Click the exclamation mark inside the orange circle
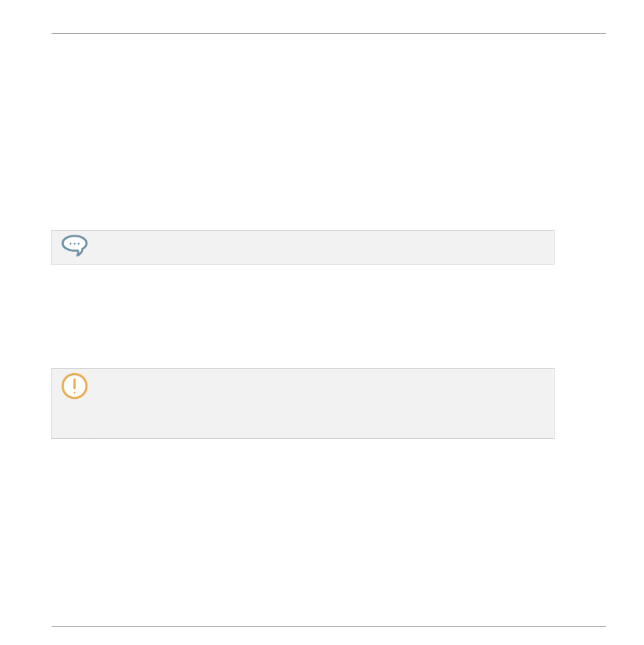The width and height of the screenshot is (644, 645). click(x=75, y=385)
